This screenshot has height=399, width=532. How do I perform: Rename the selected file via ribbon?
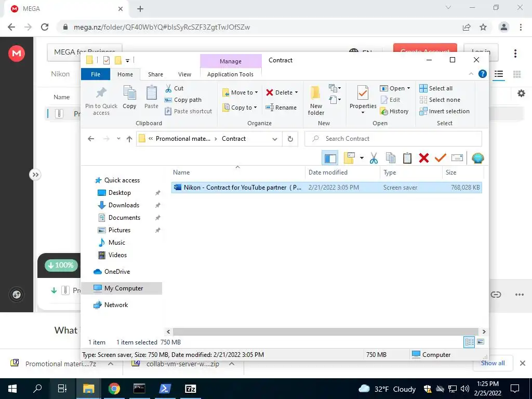coord(281,108)
